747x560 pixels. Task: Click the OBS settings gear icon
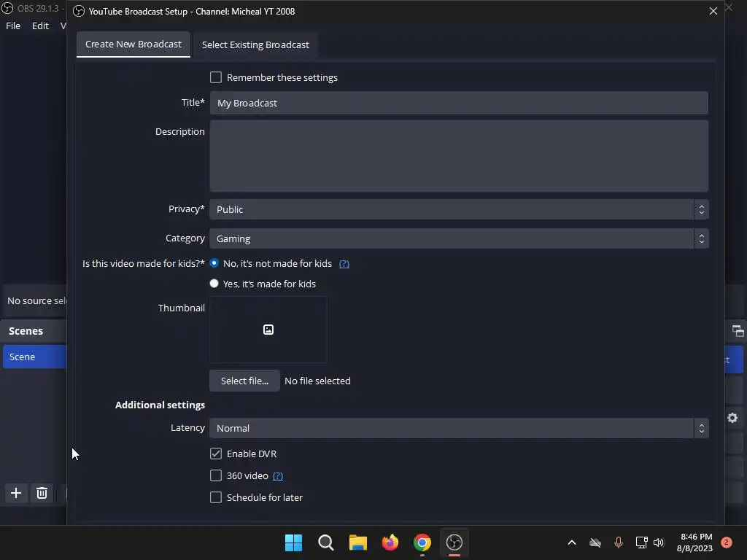coord(732,418)
